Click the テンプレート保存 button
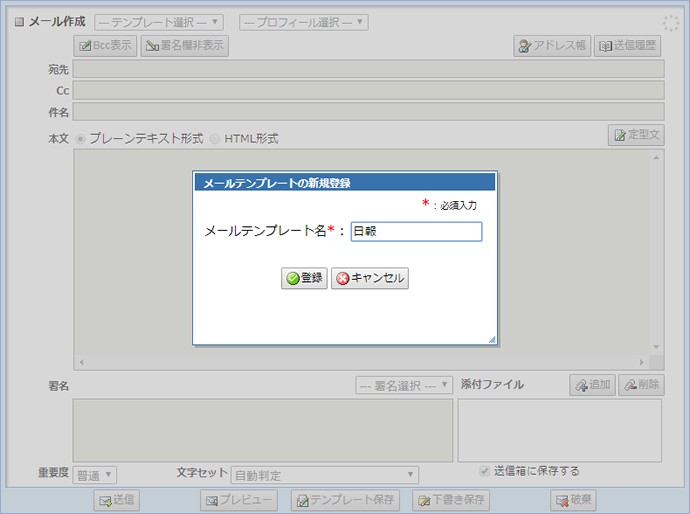This screenshot has width=690, height=514. pos(346,500)
